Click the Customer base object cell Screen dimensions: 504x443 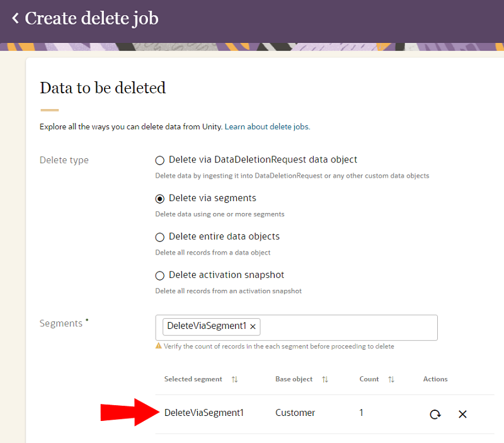[x=295, y=413]
